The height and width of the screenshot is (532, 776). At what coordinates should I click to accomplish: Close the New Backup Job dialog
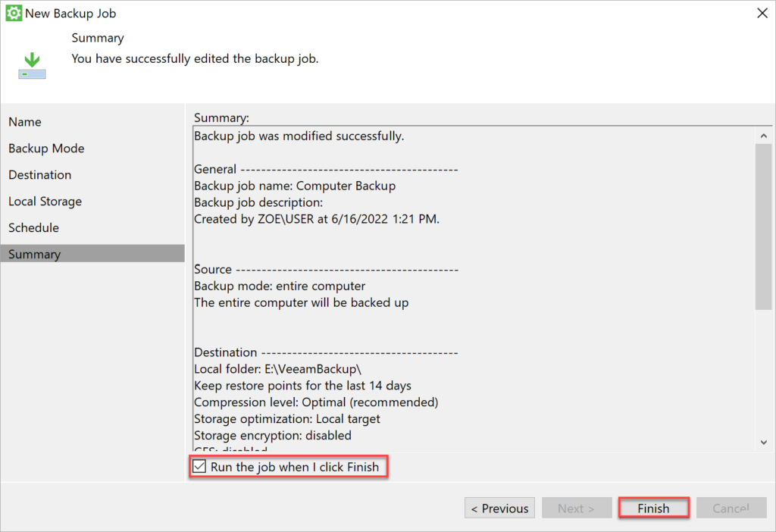(x=762, y=12)
